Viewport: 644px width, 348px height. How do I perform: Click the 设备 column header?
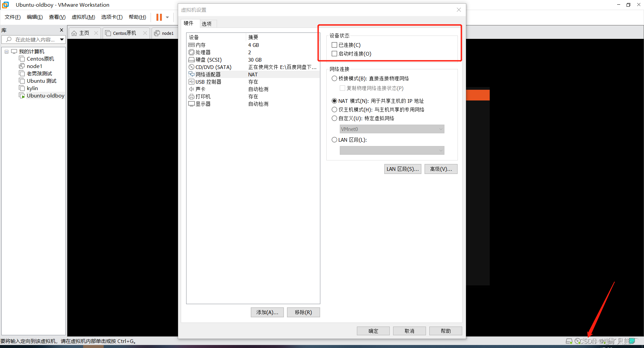(216, 37)
